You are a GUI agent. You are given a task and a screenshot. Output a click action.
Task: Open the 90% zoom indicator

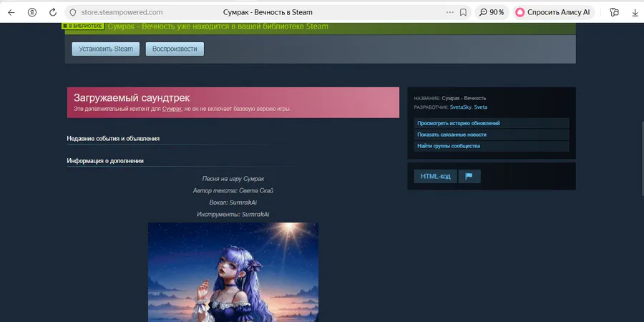point(492,12)
